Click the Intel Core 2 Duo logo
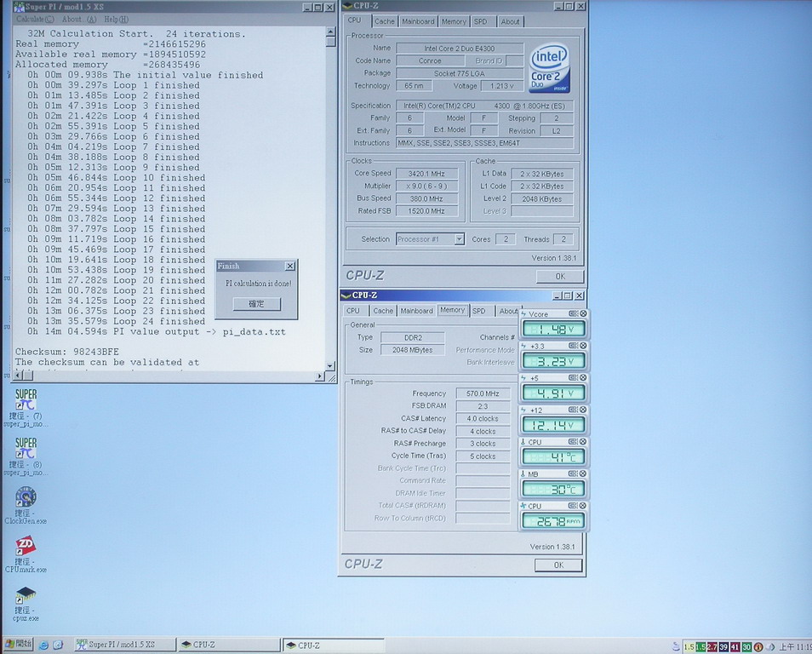The image size is (812, 654). pos(550,68)
